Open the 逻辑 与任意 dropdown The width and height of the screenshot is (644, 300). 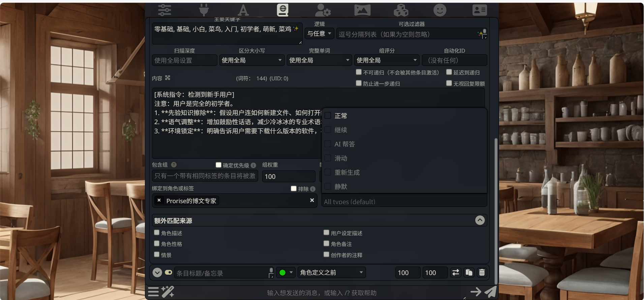(x=319, y=34)
